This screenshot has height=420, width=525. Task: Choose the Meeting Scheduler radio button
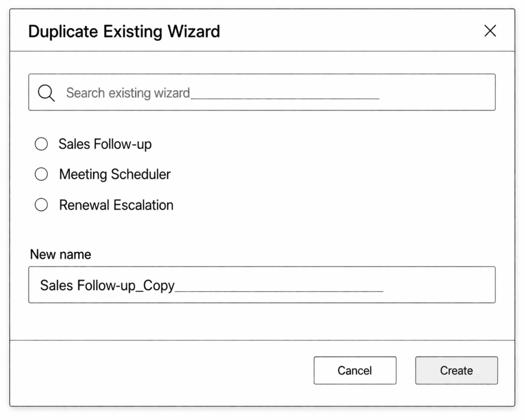pos(41,174)
